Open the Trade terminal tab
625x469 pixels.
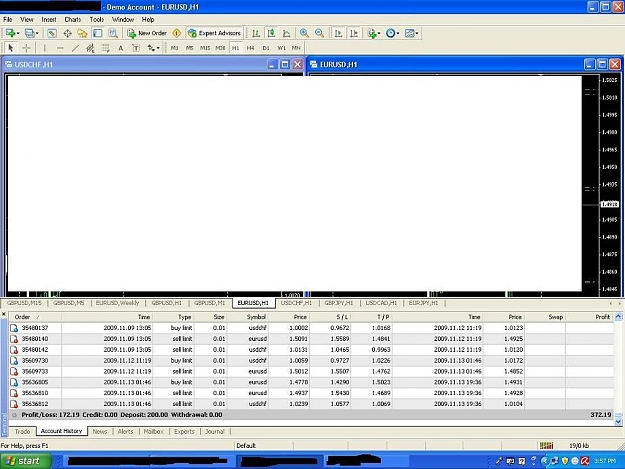point(22,432)
